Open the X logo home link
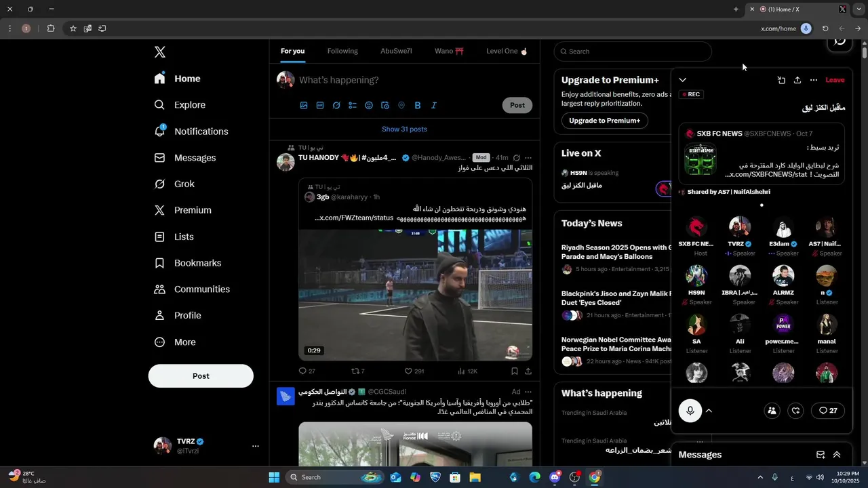The height and width of the screenshot is (488, 868). point(160,52)
